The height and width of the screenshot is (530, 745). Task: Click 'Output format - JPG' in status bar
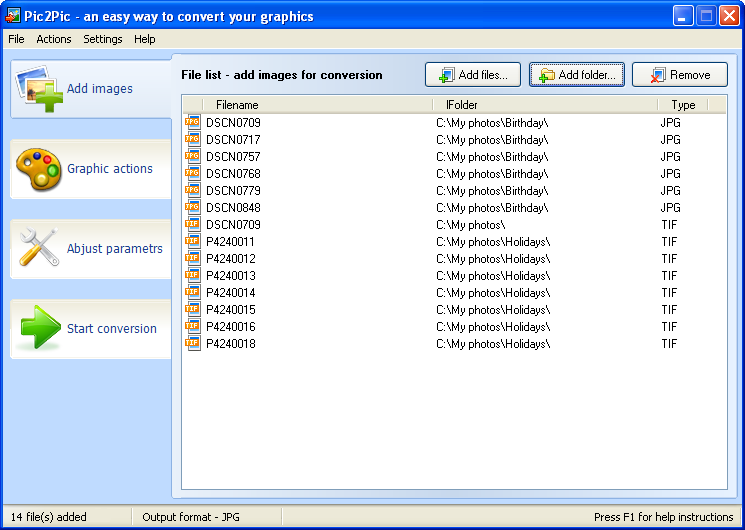pos(191,517)
